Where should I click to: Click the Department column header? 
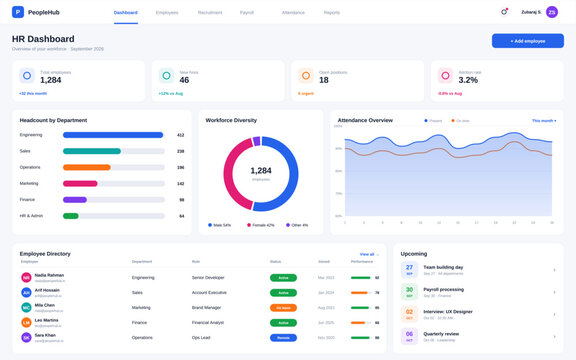[142, 262]
